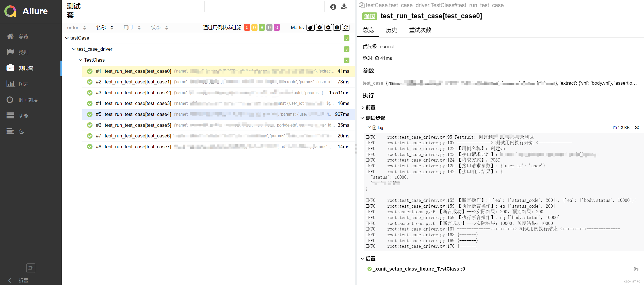Sort the tree by 名称 (name)
Screen dimensions: 644x285
(x=105, y=28)
